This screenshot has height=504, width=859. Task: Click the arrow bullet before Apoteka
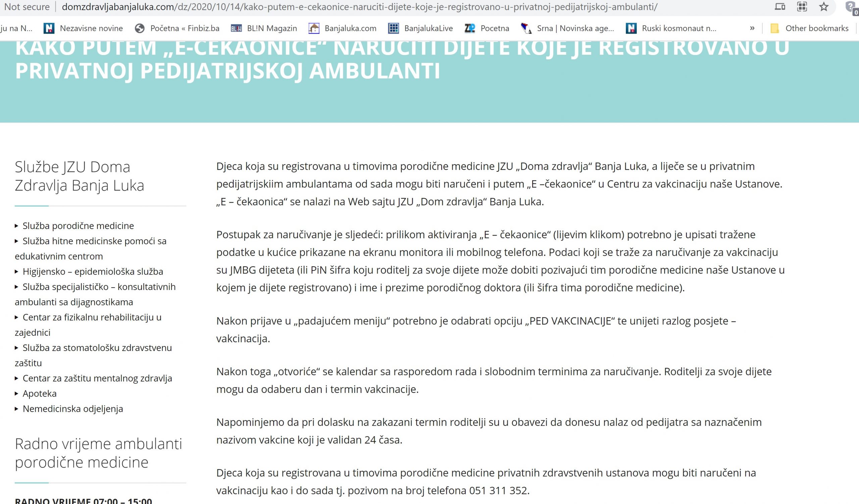(16, 394)
